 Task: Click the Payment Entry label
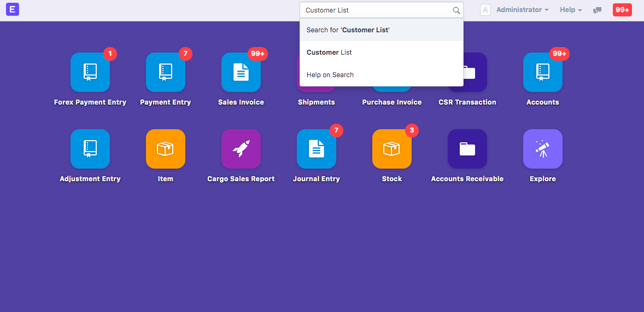(x=166, y=102)
